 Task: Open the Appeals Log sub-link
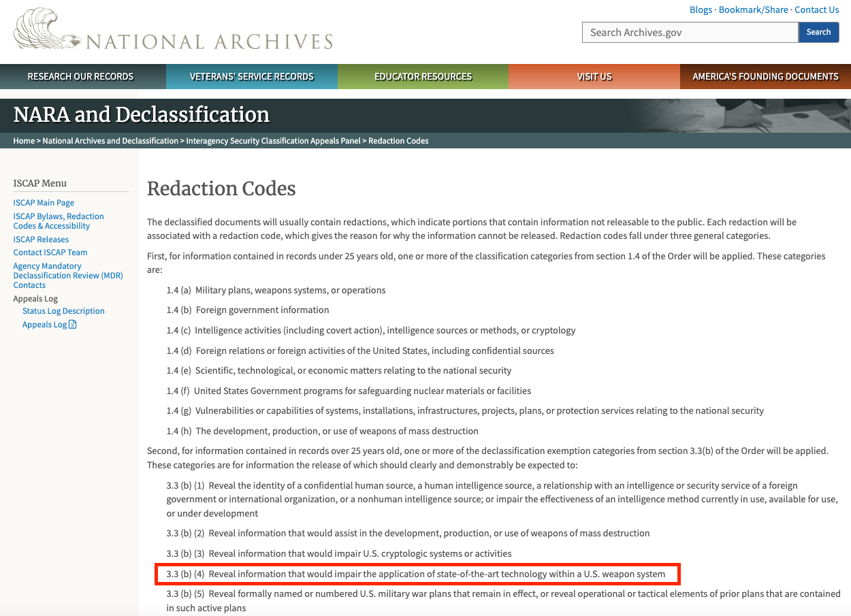[45, 325]
